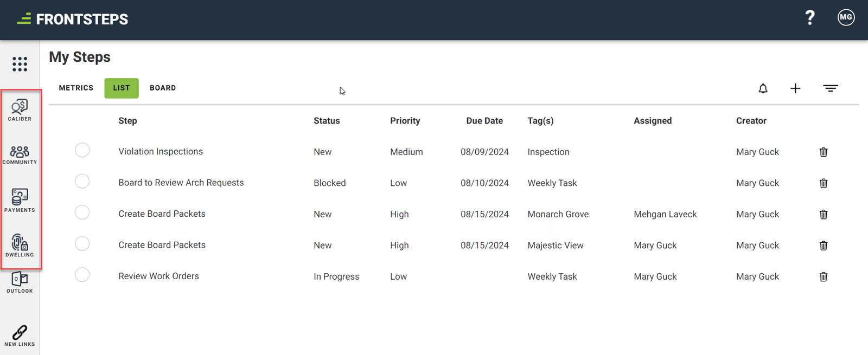
Task: Click the 08/09/2024 due date
Action: coord(484,152)
